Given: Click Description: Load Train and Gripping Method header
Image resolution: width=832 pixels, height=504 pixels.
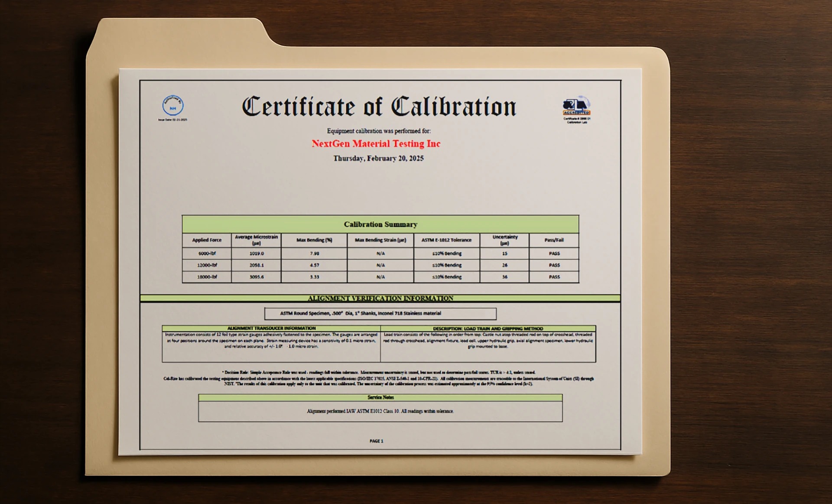Looking at the screenshot, I should tap(488, 328).
